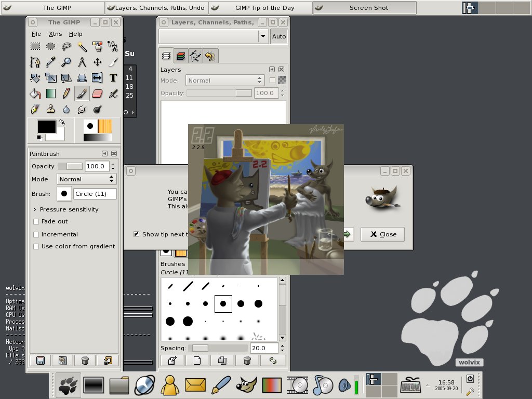The width and height of the screenshot is (532, 399).
Task: Select the Rectangle Select tool
Action: [35, 46]
